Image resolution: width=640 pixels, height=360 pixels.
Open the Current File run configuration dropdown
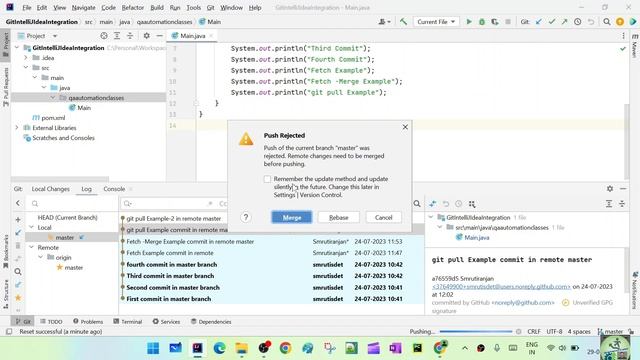[x=436, y=22]
